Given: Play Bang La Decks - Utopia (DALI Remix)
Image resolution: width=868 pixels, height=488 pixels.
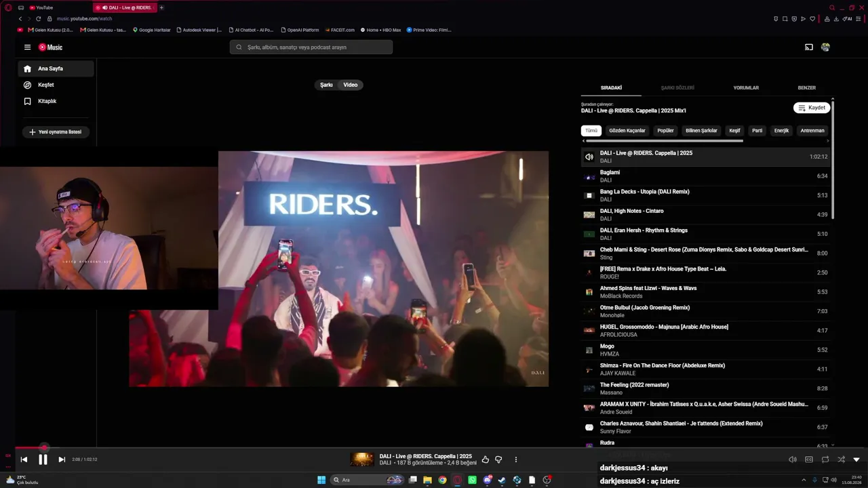Looking at the screenshot, I should click(x=705, y=195).
